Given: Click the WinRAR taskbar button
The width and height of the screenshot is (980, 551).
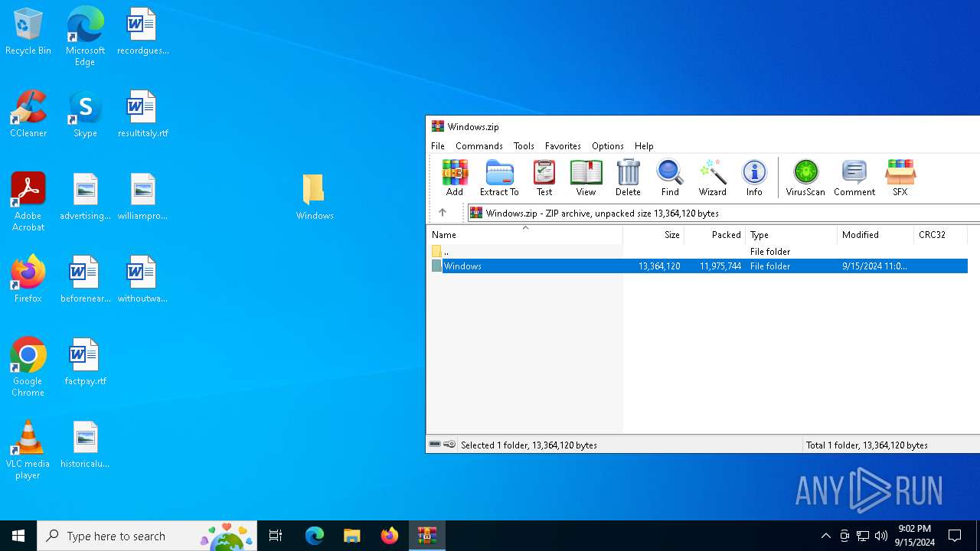Looking at the screenshot, I should click(426, 536).
